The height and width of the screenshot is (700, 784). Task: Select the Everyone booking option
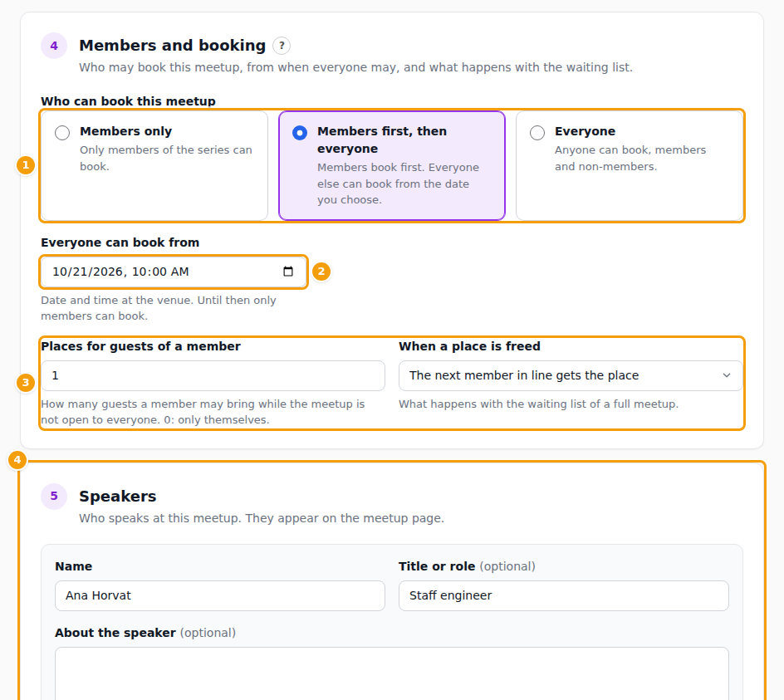coord(630,165)
